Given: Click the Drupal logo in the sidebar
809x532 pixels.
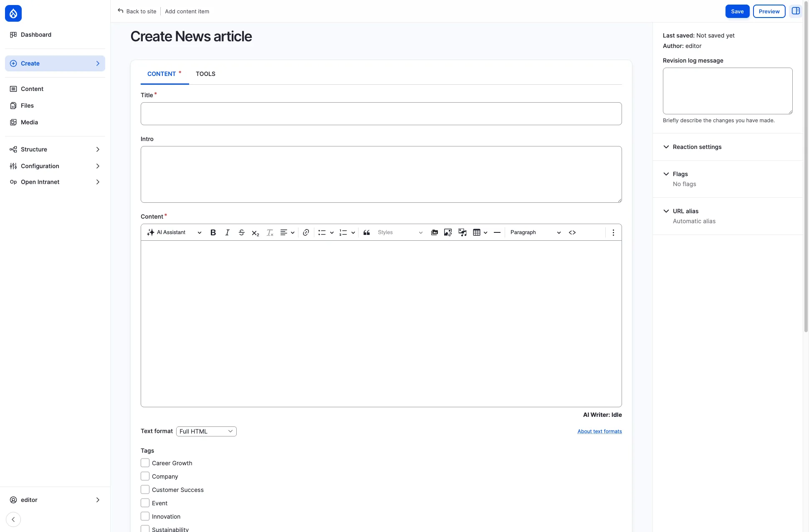Looking at the screenshot, I should [13, 13].
